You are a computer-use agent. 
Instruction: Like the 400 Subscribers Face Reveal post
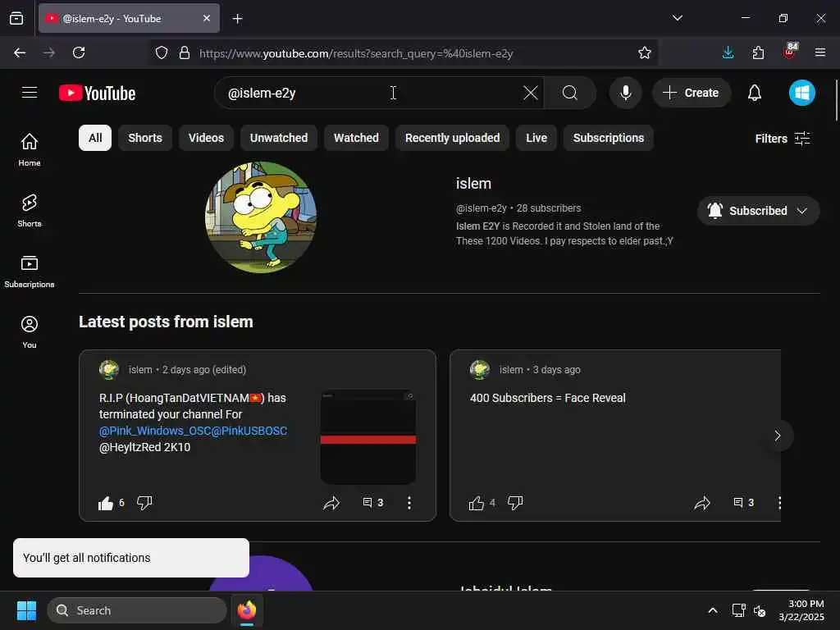pyautogui.click(x=477, y=503)
